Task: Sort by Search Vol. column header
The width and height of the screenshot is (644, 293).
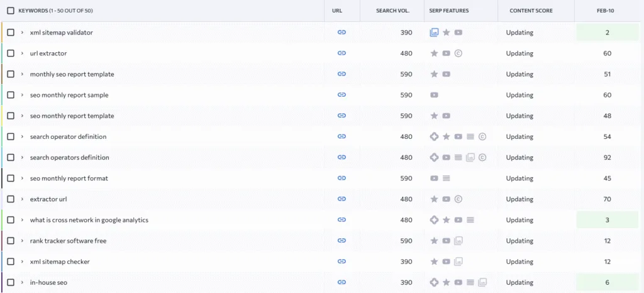Action: pos(392,11)
